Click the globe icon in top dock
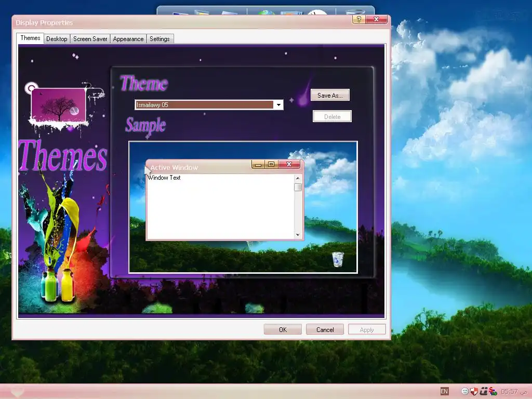This screenshot has height=399, width=532. click(x=267, y=13)
